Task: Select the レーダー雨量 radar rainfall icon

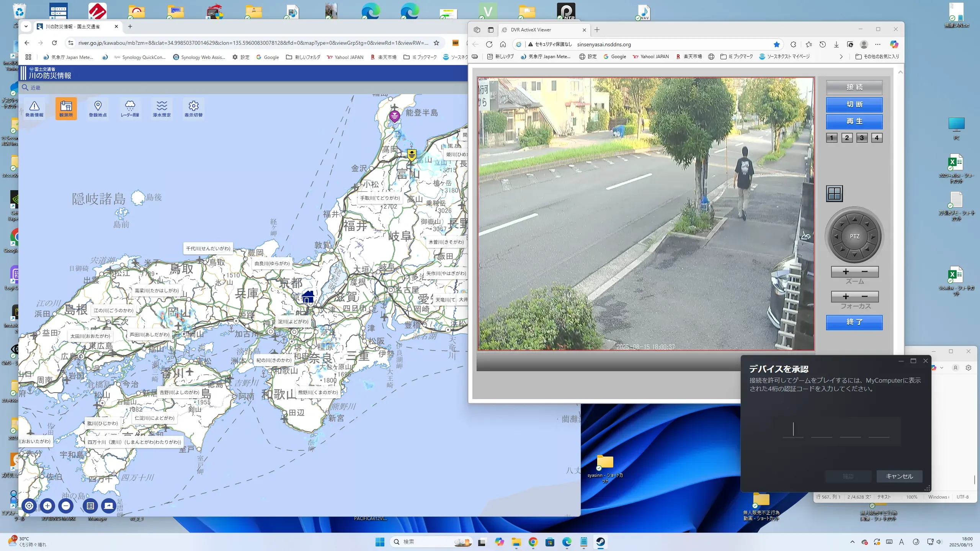Action: (130, 108)
